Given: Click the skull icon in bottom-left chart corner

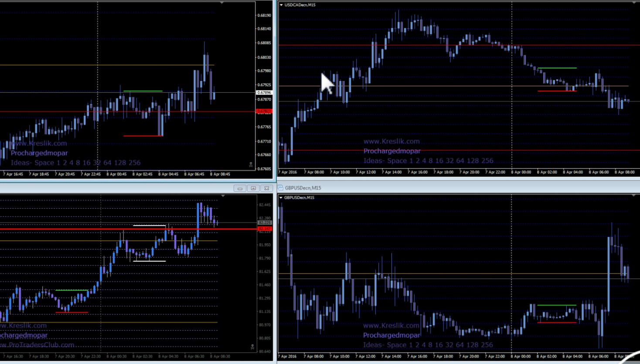Looking at the screenshot, I should (252, 347).
